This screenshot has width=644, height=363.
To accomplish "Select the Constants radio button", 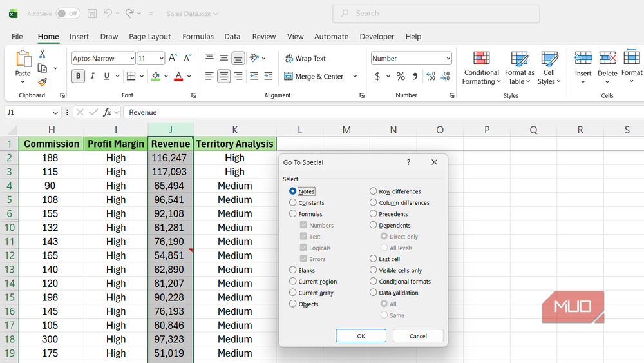I will 292,202.
